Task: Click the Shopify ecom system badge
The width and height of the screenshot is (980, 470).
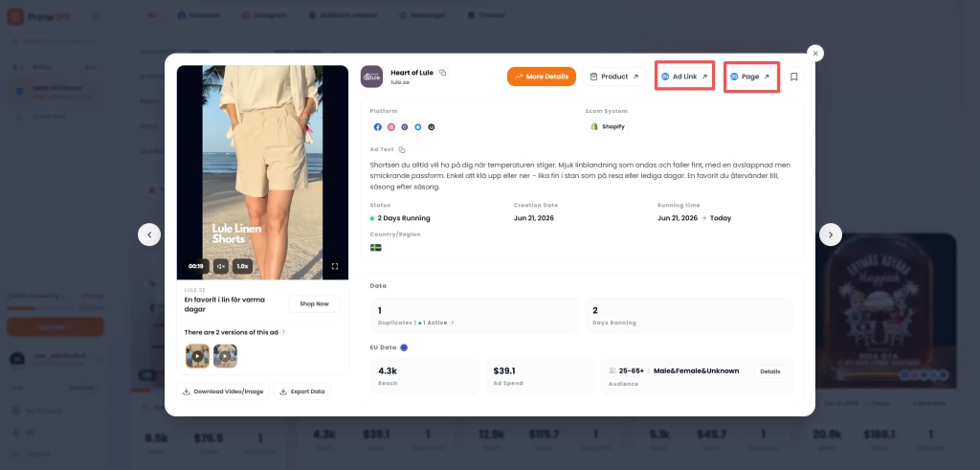Action: (x=608, y=127)
